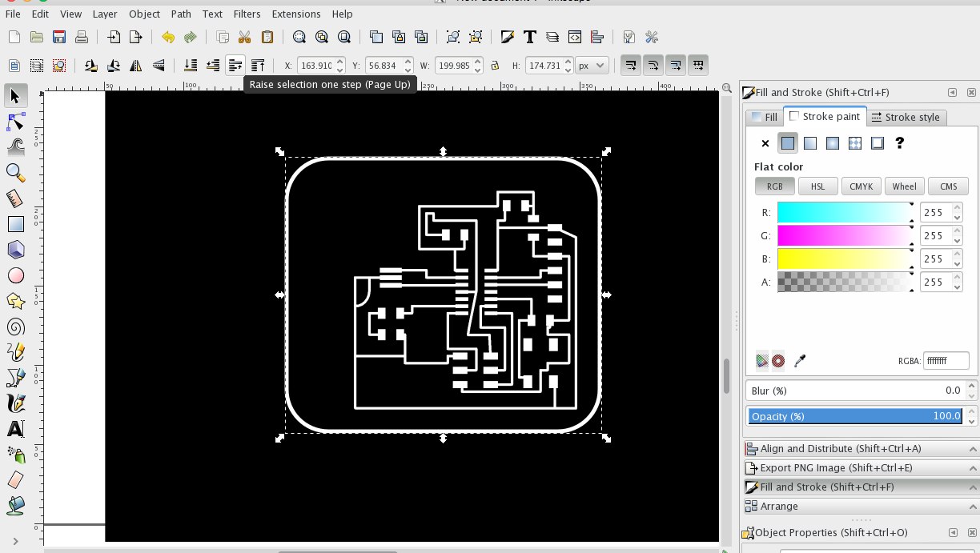The width and height of the screenshot is (980, 553).
Task: Select the Node edit tool
Action: coord(15,122)
